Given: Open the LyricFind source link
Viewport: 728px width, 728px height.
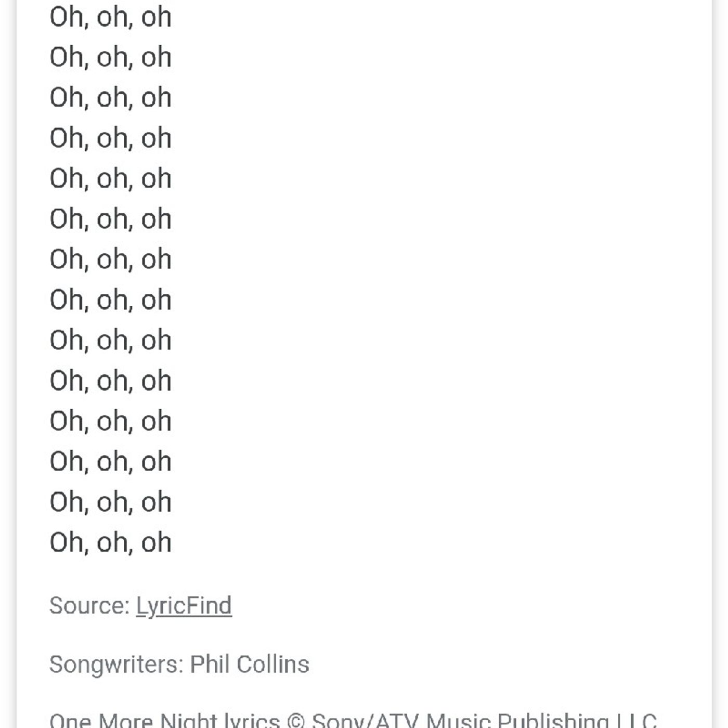Looking at the screenshot, I should point(184,606).
